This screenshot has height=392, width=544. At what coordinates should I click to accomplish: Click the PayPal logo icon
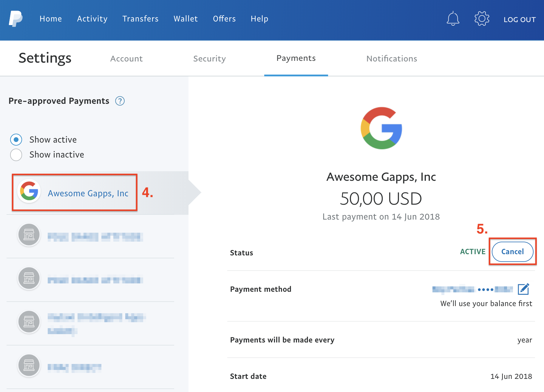[x=16, y=19]
